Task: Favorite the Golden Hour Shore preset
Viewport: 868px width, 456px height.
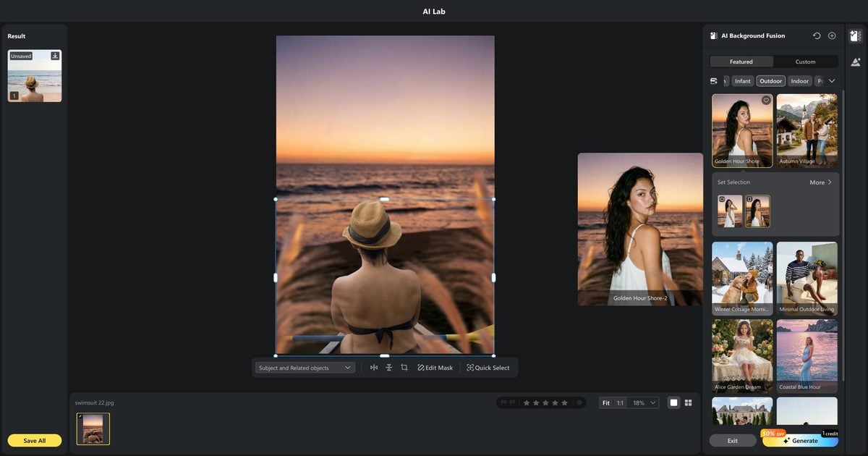Action: pos(766,101)
